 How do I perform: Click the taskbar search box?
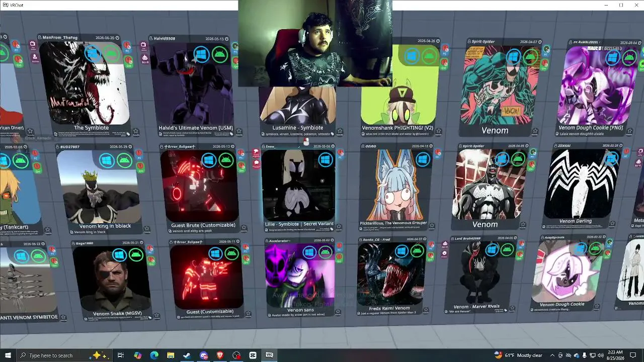[x=63, y=355]
